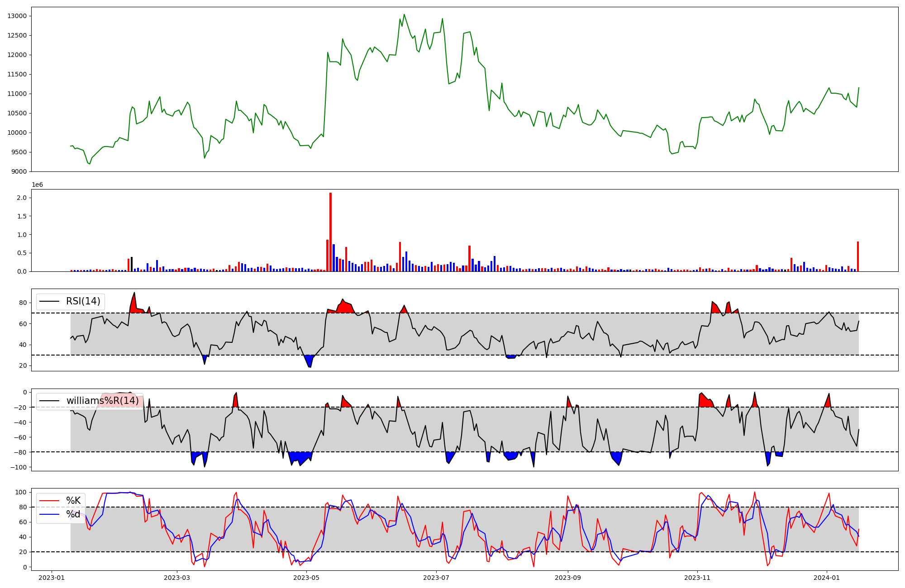Image resolution: width=905 pixels, height=588 pixels.
Task: Click the -100 tick on Williams %R axis
Action: 19,467
